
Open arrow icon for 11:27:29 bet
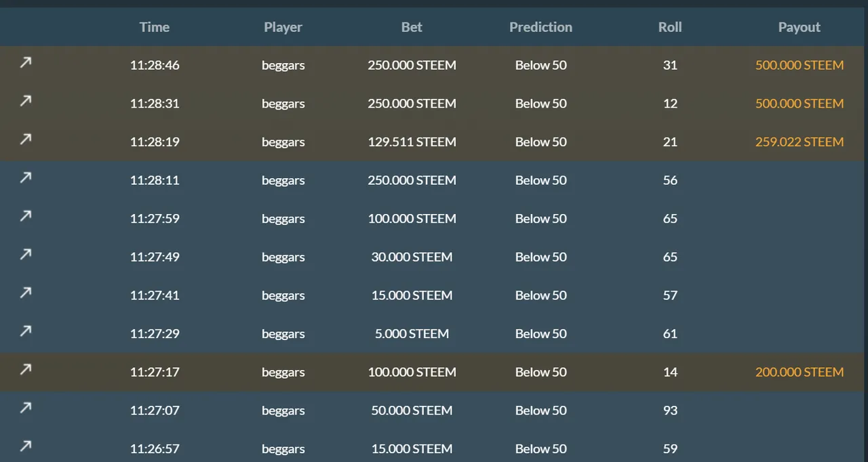tap(25, 331)
